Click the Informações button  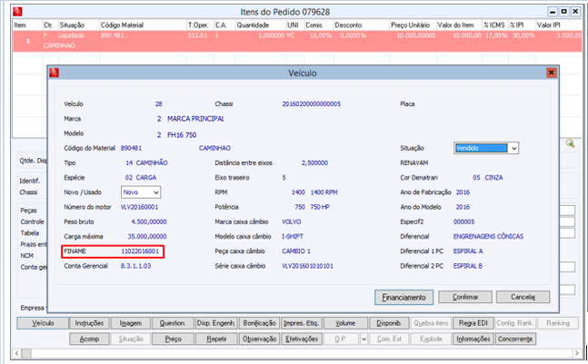coord(473,339)
